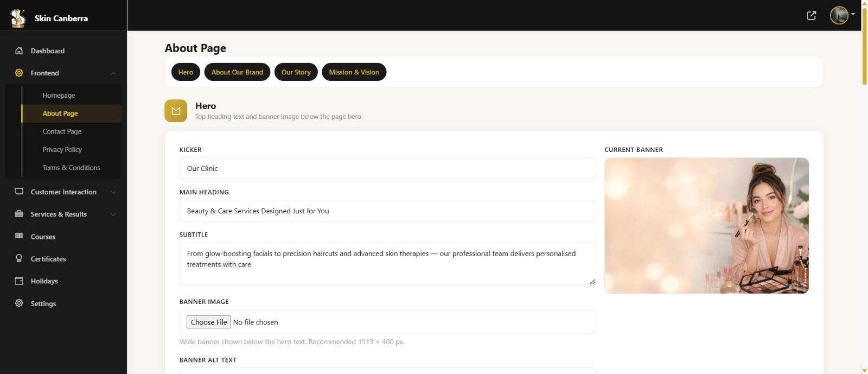The image size is (868, 374).
Task: Open the Dashboard home icon
Action: [19, 50]
